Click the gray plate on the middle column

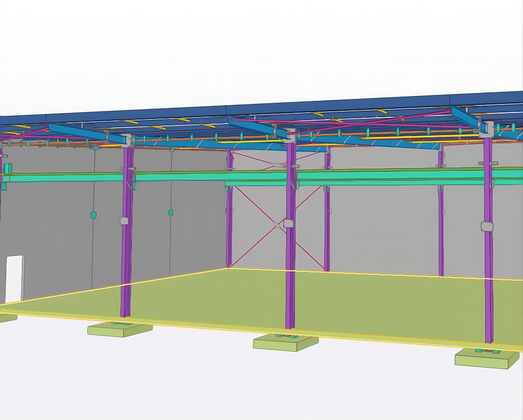coord(288,223)
